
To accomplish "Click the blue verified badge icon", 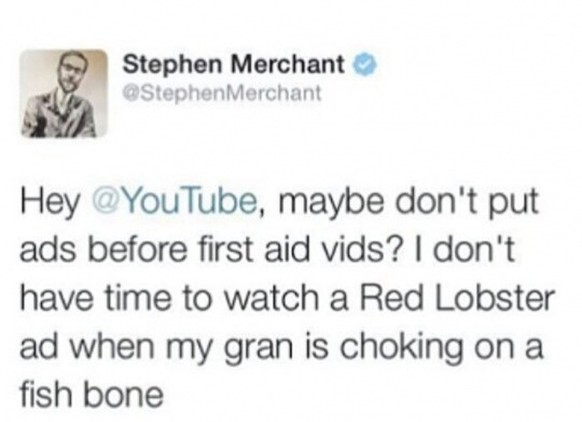I will (x=366, y=66).
